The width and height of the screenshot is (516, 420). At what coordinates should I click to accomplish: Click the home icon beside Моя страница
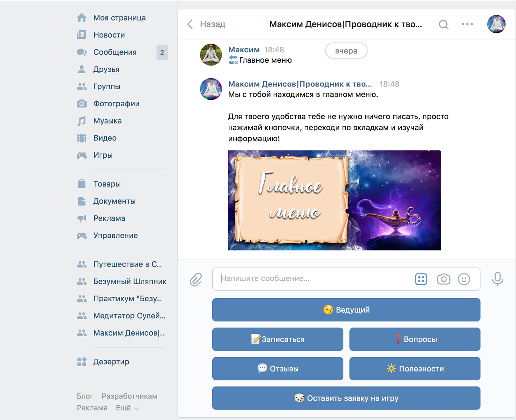[82, 18]
